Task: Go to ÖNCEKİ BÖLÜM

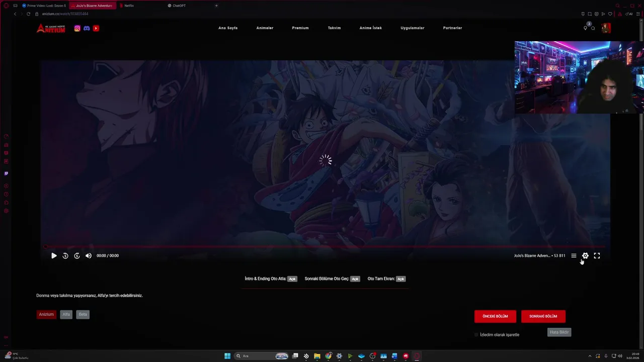Action: 495,316
